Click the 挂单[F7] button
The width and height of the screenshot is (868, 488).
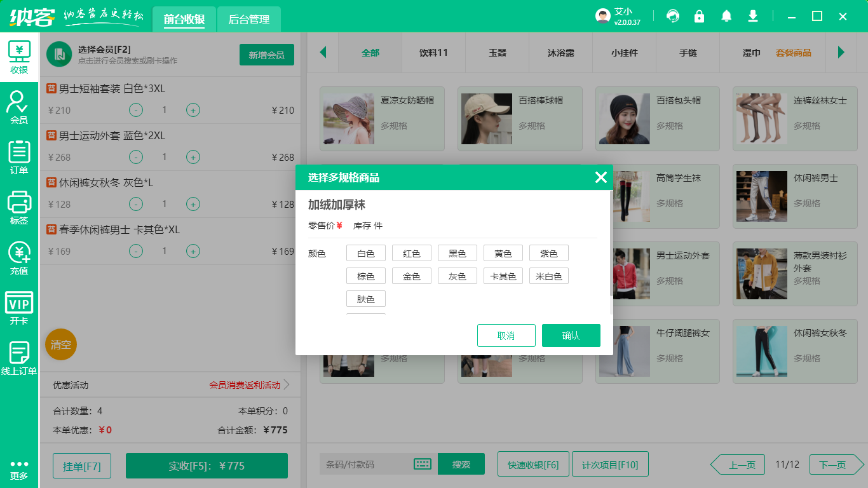pos(82,466)
